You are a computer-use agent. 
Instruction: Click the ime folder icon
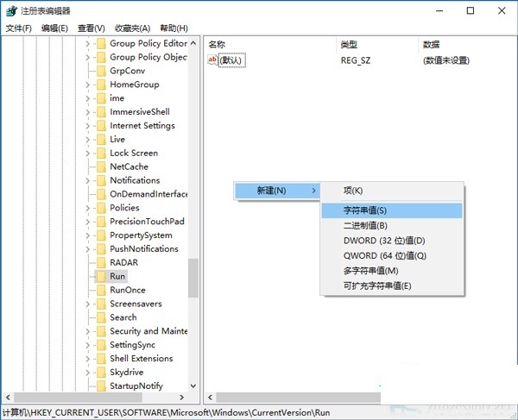pos(101,98)
